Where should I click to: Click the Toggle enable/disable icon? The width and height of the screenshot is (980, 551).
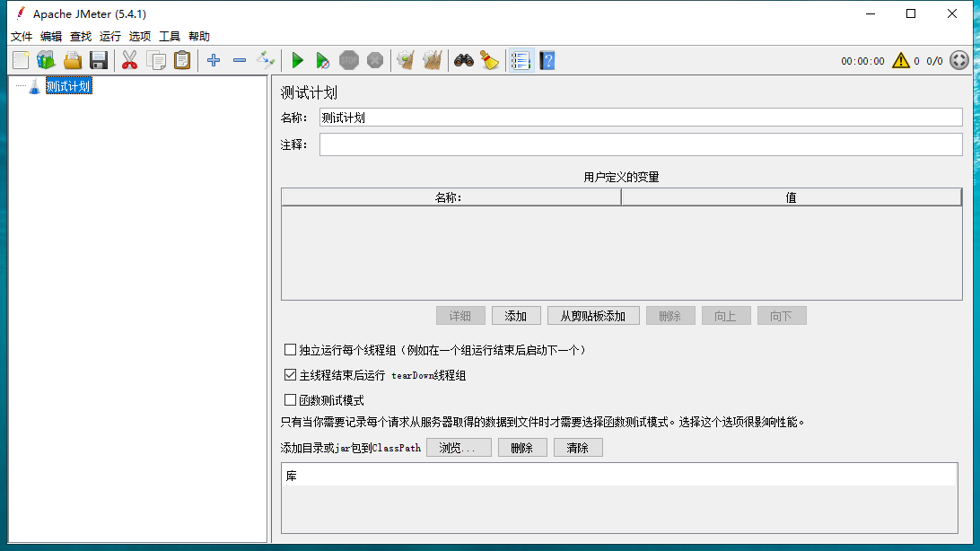coord(266,61)
